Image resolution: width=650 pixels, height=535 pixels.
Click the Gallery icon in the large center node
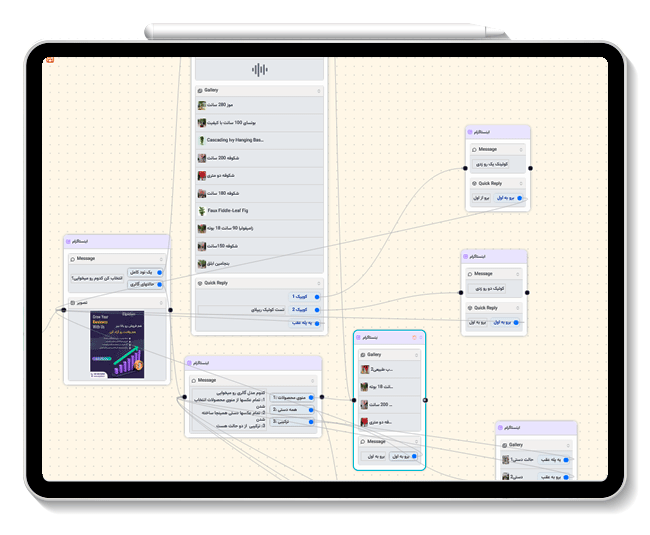click(x=201, y=90)
